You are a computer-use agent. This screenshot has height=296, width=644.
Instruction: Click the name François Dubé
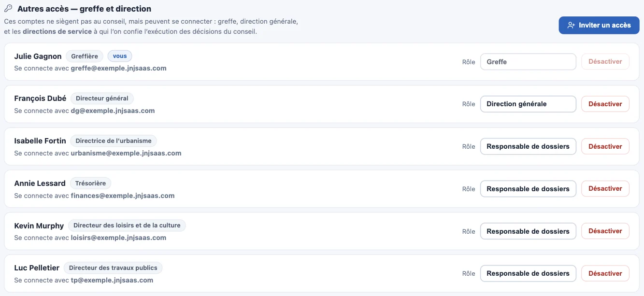coord(40,99)
